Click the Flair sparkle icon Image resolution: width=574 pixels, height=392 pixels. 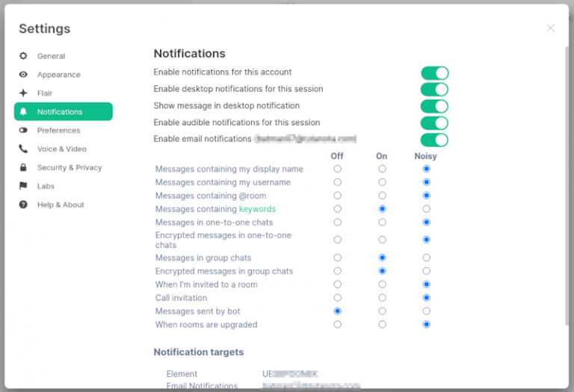coord(23,93)
